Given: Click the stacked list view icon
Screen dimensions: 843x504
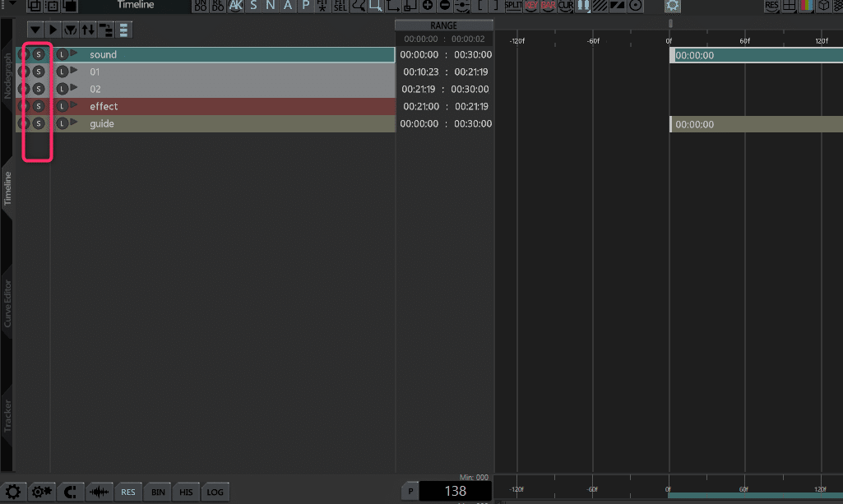Looking at the screenshot, I should (x=123, y=30).
